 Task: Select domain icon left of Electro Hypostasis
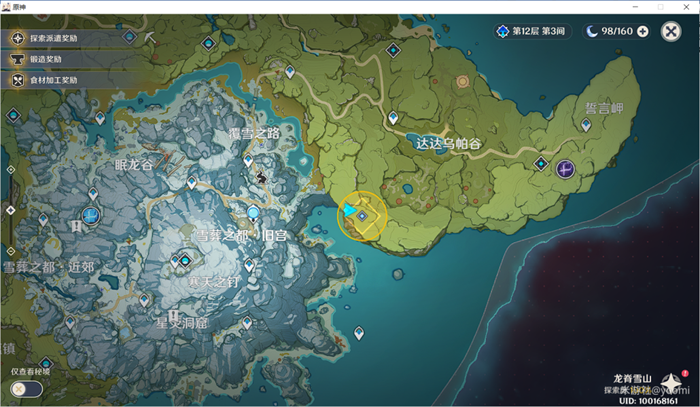(541, 164)
